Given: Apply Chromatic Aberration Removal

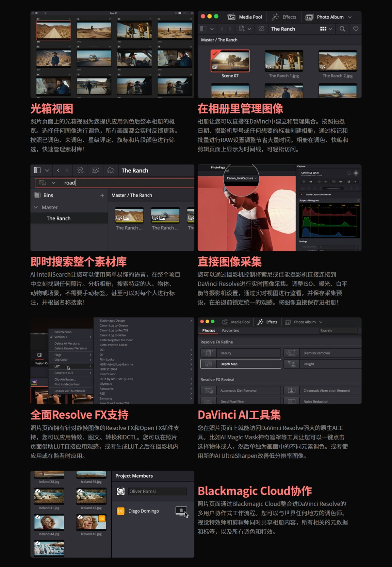Looking at the screenshot, I should [323, 390].
